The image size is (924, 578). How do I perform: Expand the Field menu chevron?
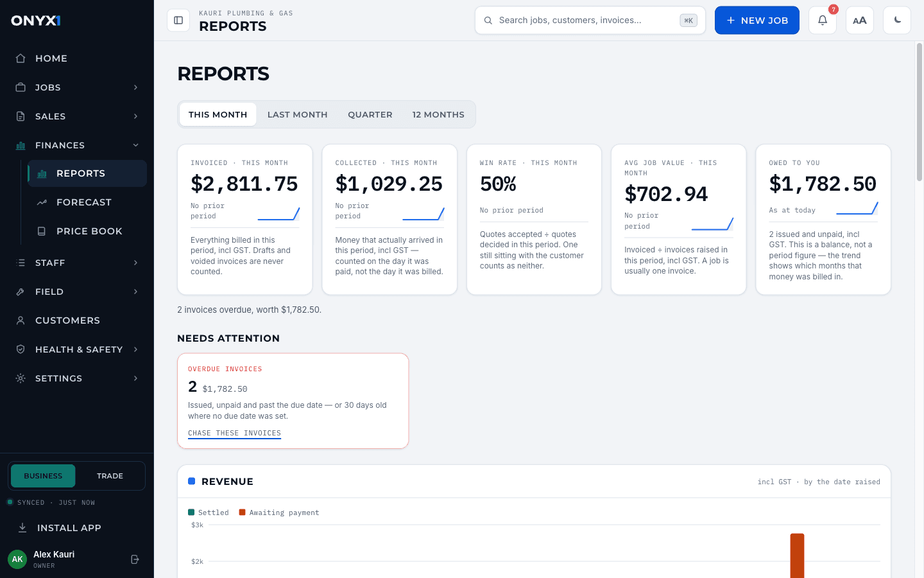click(x=135, y=292)
